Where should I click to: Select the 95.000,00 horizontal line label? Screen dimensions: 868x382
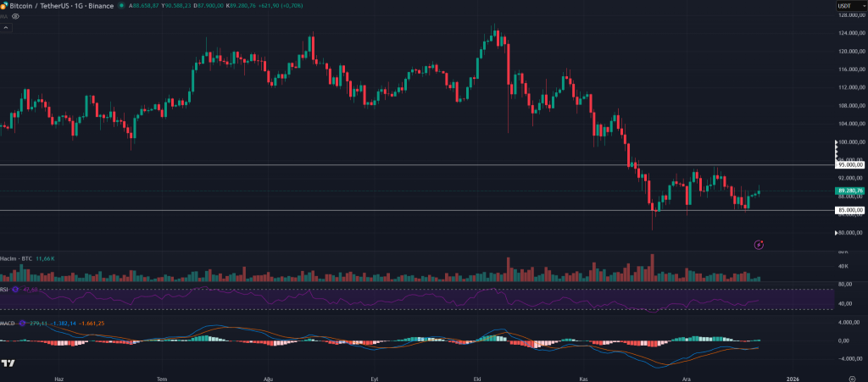coord(851,164)
